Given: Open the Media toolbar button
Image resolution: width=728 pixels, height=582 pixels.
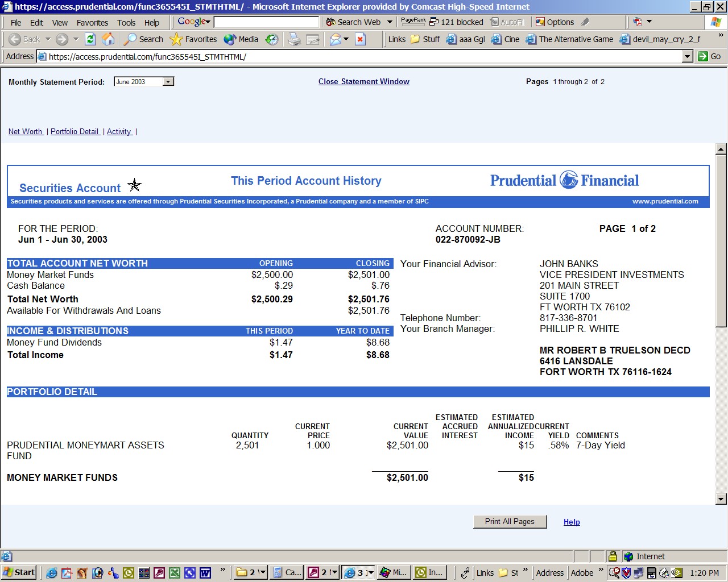Looking at the screenshot, I should (x=241, y=39).
